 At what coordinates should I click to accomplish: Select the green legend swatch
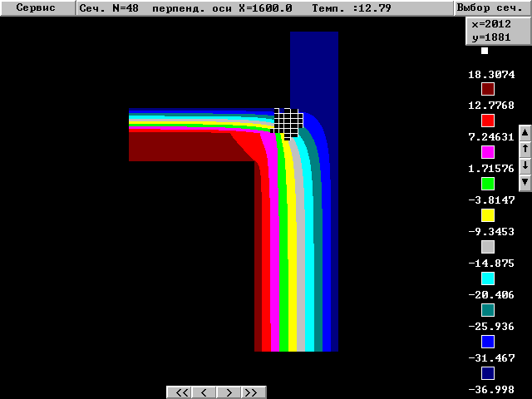[488, 184]
